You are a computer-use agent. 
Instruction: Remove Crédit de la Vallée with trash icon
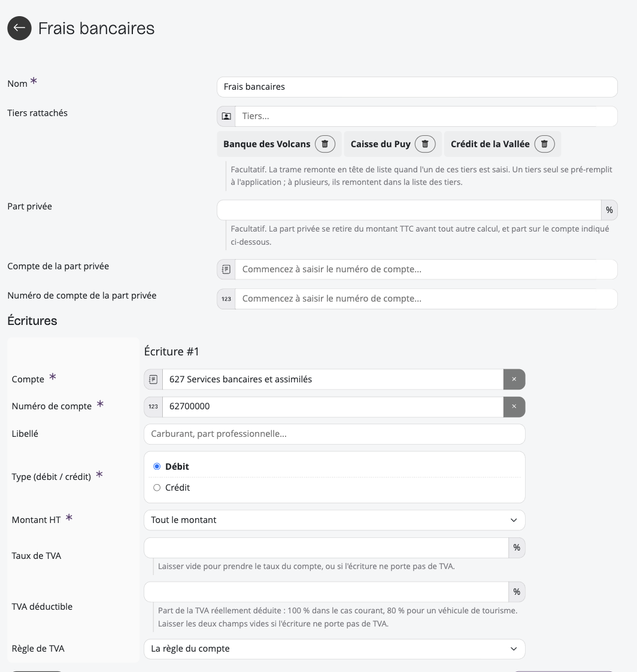pos(544,144)
